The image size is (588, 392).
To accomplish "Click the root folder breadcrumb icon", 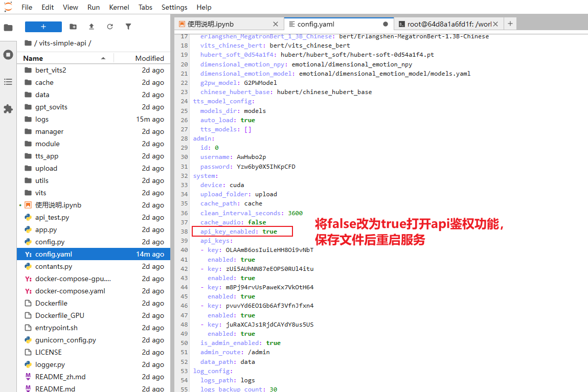I will [28, 43].
